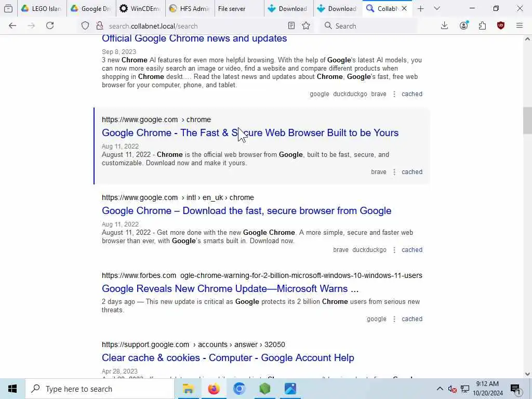Open Google Chrome Fast & Secure Web Browser result

(x=250, y=132)
